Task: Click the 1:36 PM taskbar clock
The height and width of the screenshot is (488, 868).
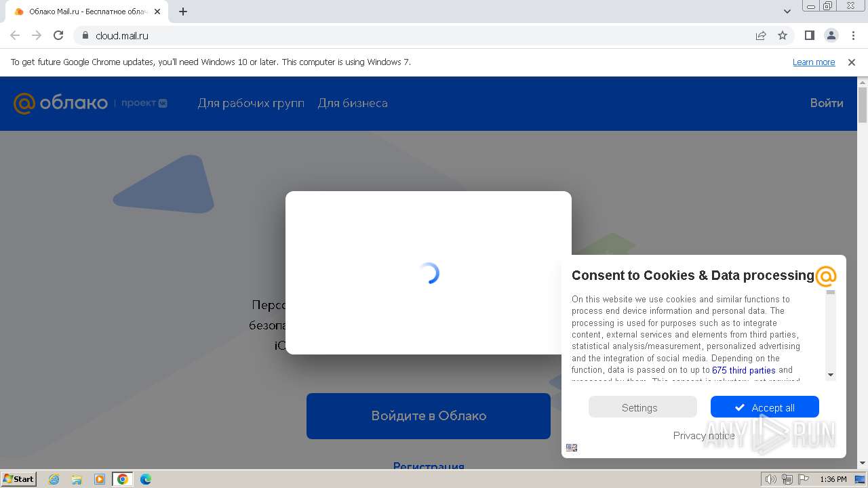Action: pos(833,479)
